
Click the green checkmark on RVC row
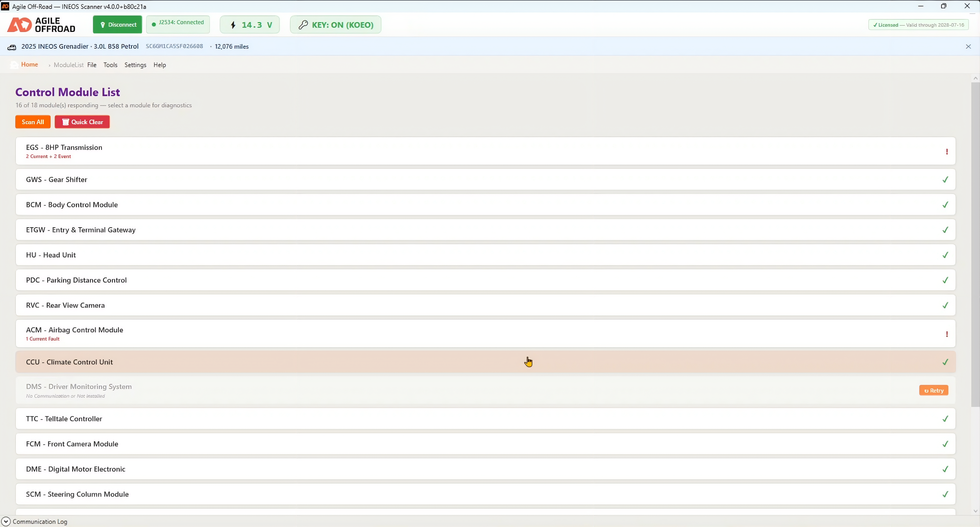tap(945, 305)
